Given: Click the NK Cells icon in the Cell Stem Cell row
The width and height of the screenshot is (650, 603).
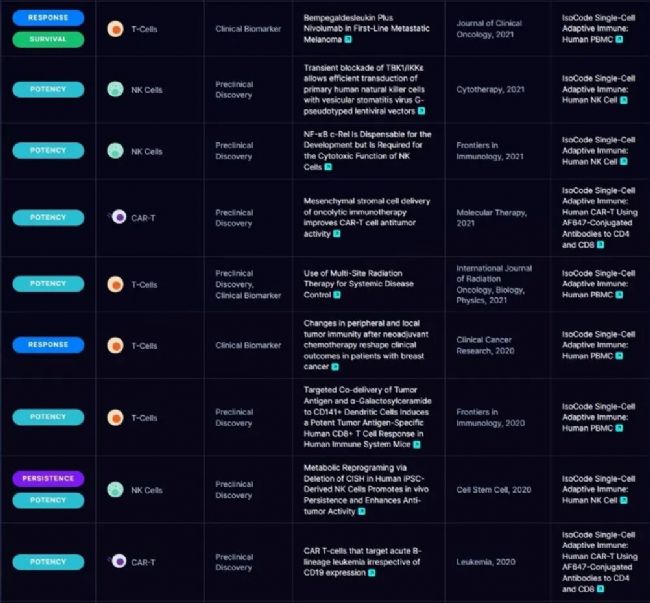Looking at the screenshot, I should click(x=116, y=490).
